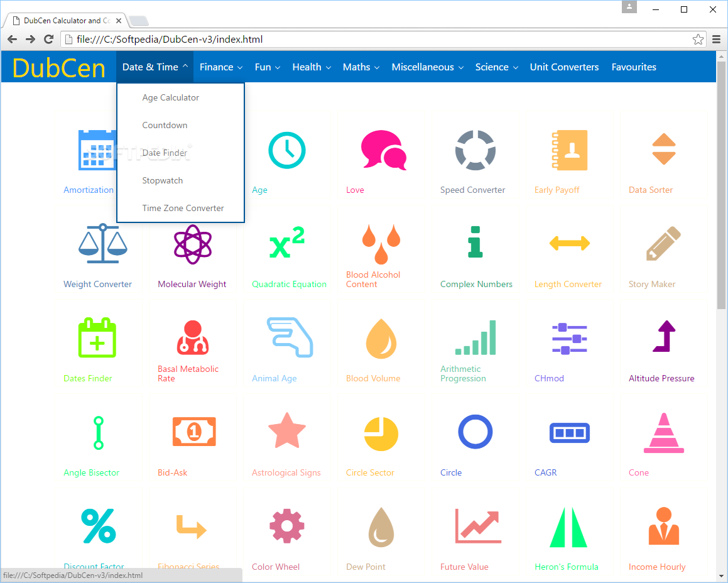Click the browser Back arrow
728x583 pixels.
[13, 40]
